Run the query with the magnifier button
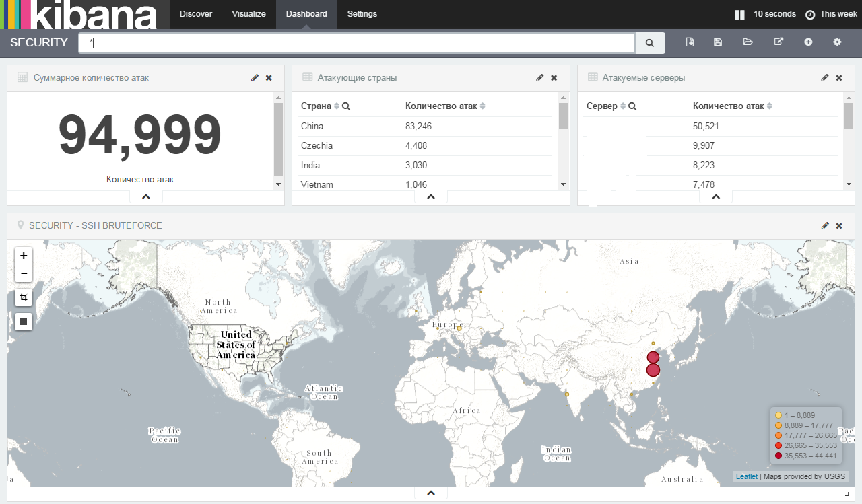The image size is (862, 504). coord(650,42)
